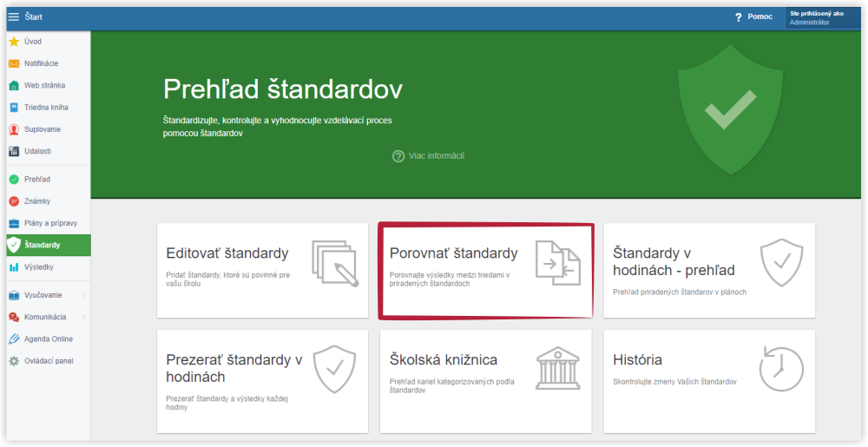868x447 pixels.
Task: Click text 'Prehľad priradených štandarov v plánoch'
Action: coord(680,293)
